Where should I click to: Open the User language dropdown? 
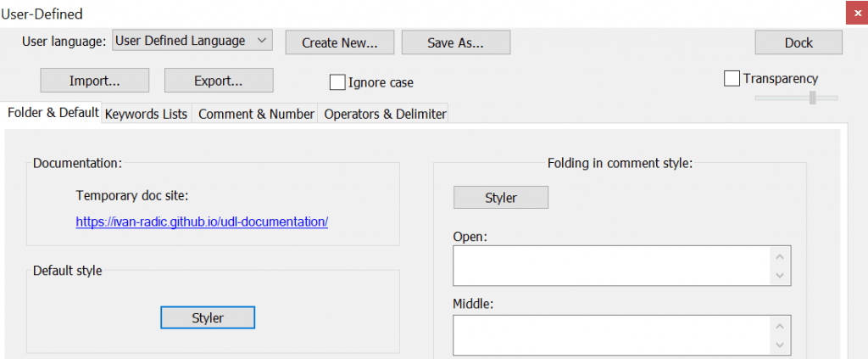(x=192, y=41)
